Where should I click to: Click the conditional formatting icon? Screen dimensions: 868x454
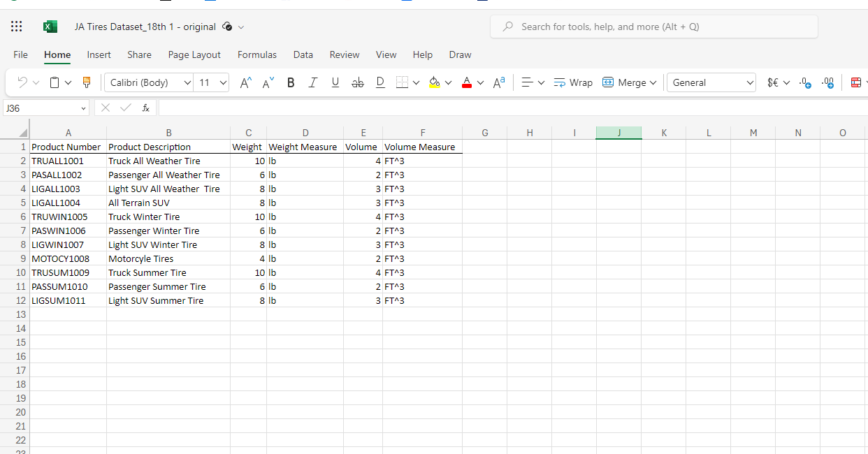[x=856, y=82]
